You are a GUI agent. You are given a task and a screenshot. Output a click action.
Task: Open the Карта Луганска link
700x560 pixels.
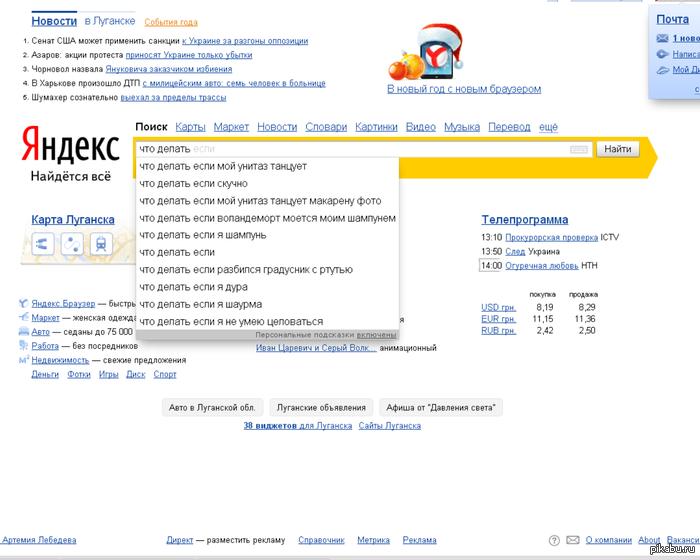click(73, 220)
